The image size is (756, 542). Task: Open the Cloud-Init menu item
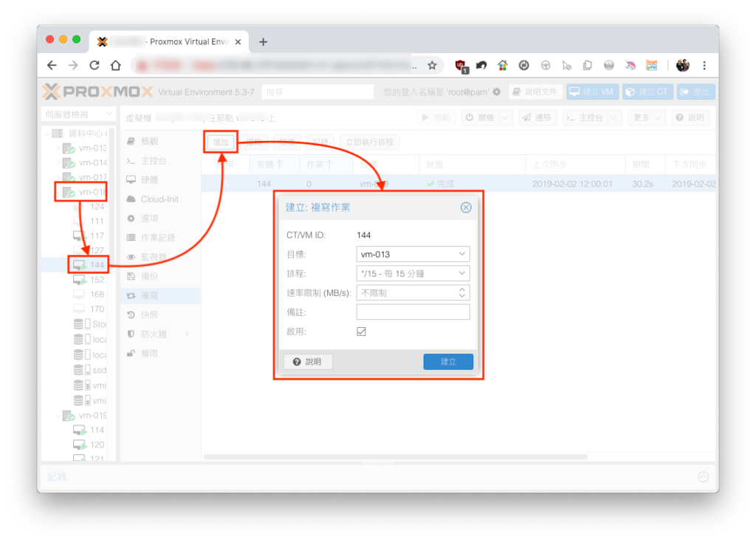160,199
